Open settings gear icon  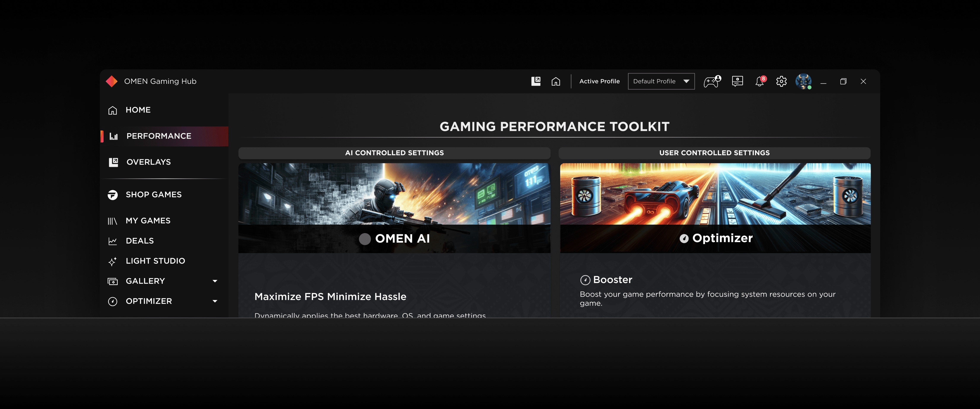click(x=781, y=81)
